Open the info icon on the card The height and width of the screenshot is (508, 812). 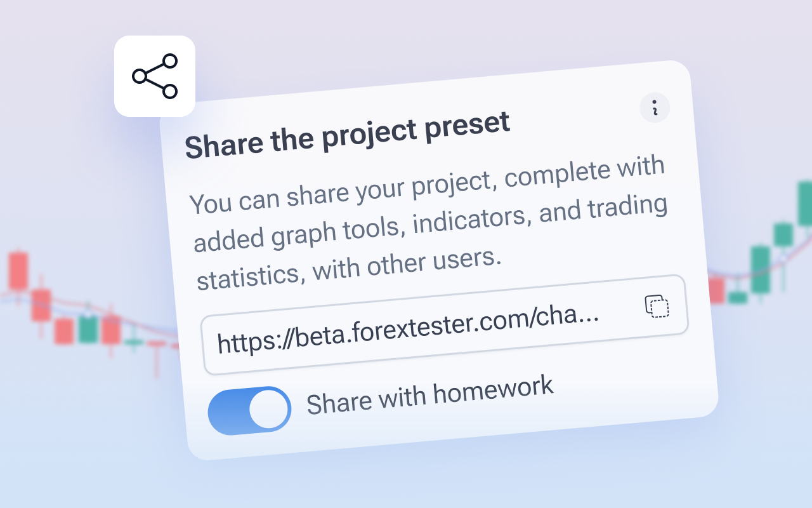tap(655, 107)
